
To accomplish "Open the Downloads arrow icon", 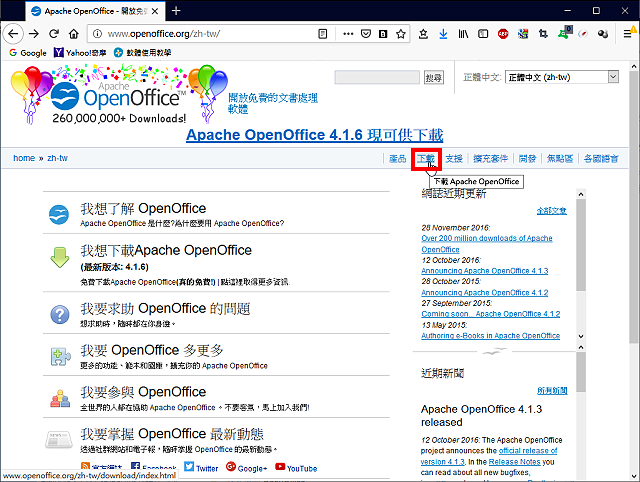I will click(x=443, y=34).
